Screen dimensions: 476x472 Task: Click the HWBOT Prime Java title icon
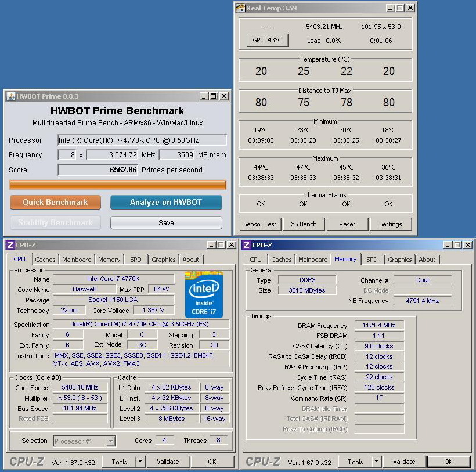tap(11, 96)
